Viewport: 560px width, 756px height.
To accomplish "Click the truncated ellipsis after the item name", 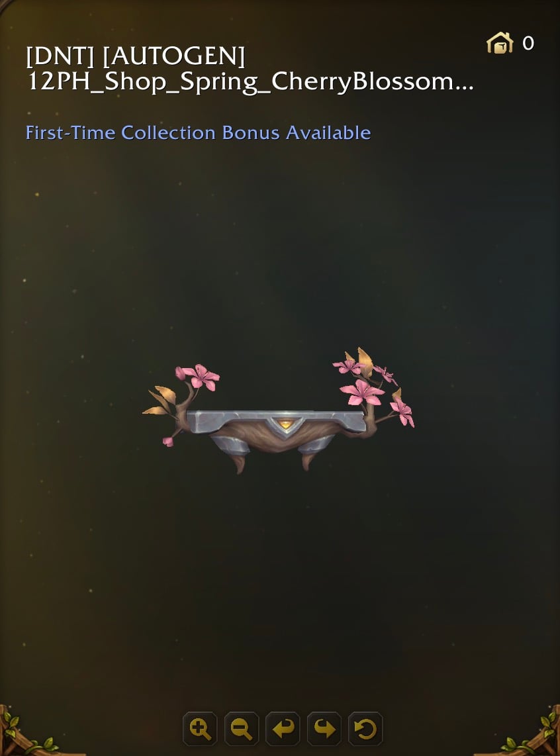I will click(x=465, y=87).
